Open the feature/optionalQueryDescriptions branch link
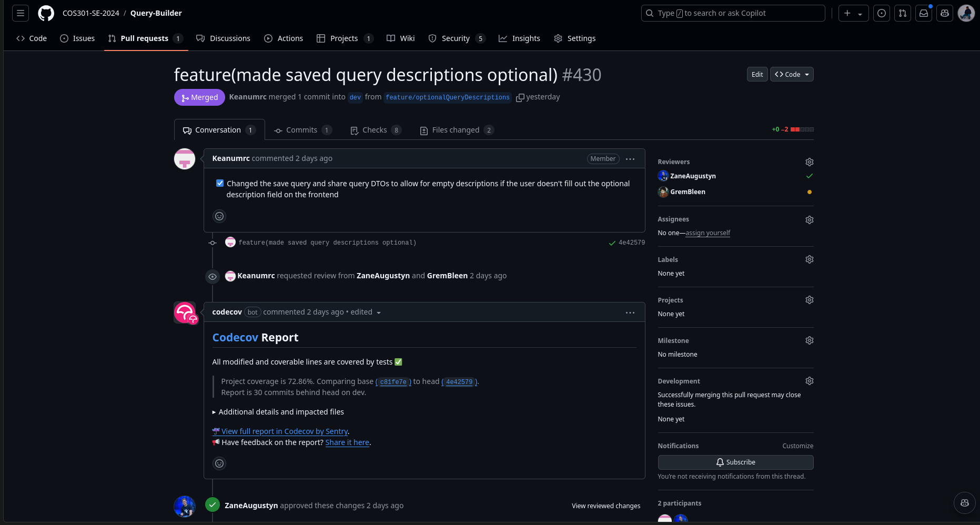Image resolution: width=980 pixels, height=525 pixels. click(x=448, y=97)
